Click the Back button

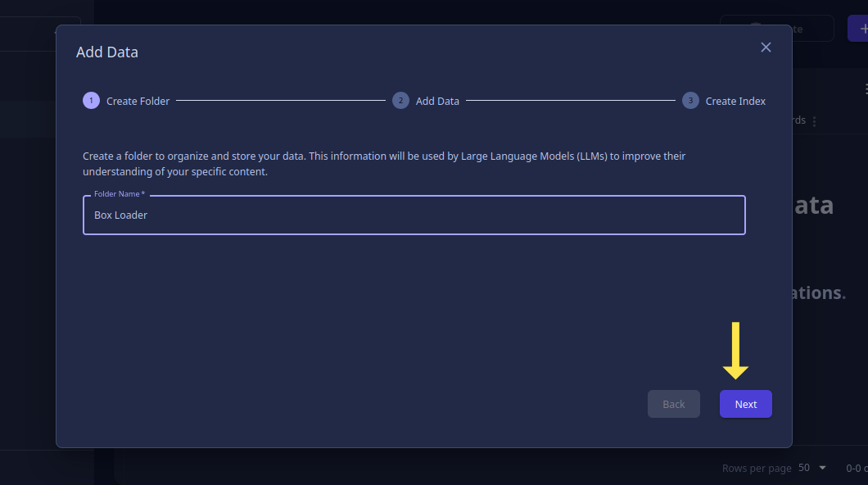click(674, 404)
